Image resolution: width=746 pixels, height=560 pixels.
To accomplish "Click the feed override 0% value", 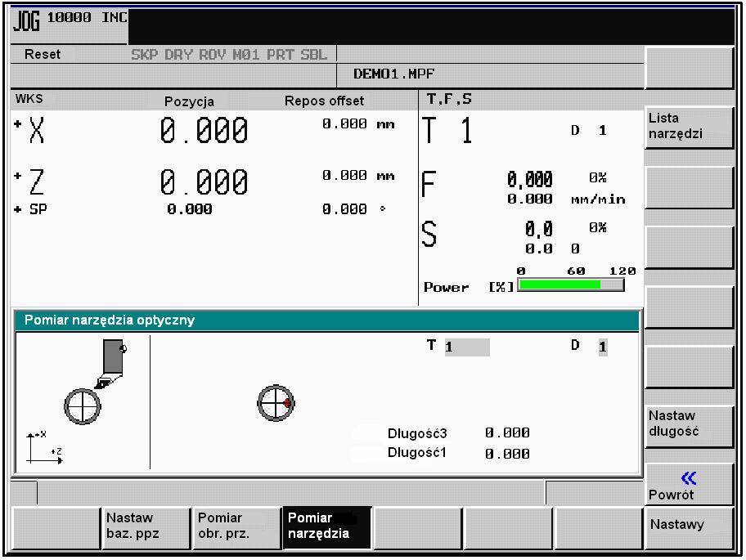I will (598, 177).
